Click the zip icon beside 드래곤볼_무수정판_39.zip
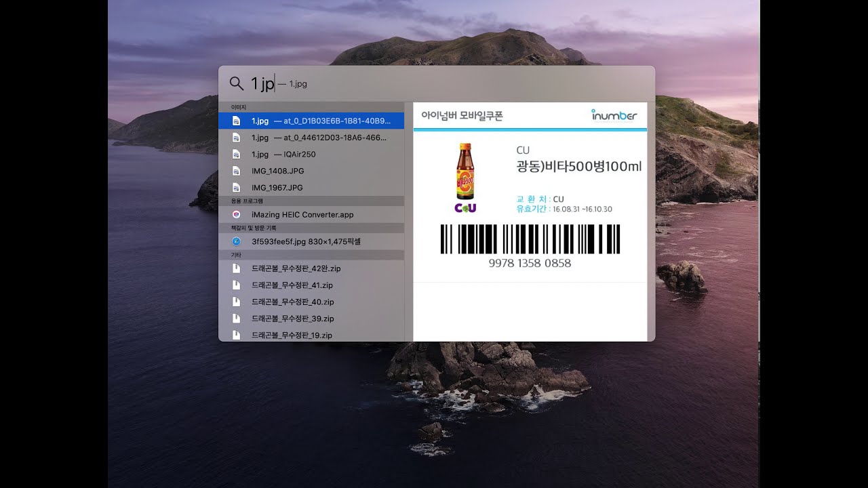Image resolution: width=868 pixels, height=488 pixels. [236, 319]
